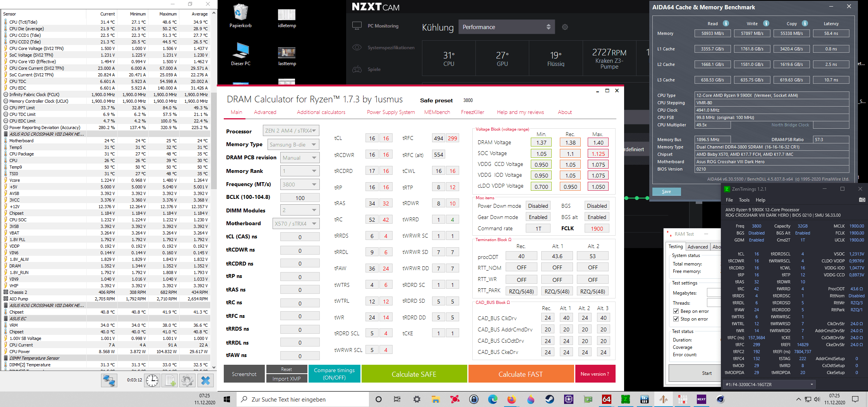Screen dimensions: 868x407
Task: Click the BCLK (100-104.8) input field
Action: point(300,198)
